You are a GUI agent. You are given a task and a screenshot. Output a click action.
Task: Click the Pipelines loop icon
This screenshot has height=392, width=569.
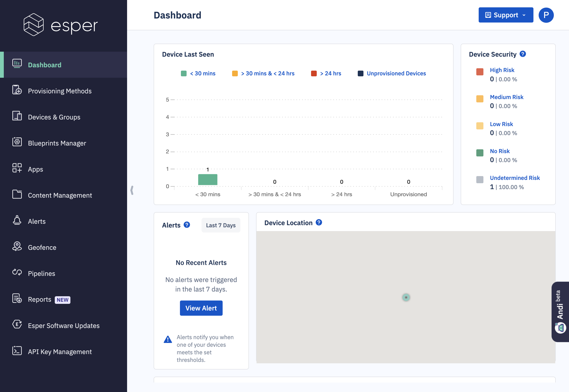[x=17, y=272]
